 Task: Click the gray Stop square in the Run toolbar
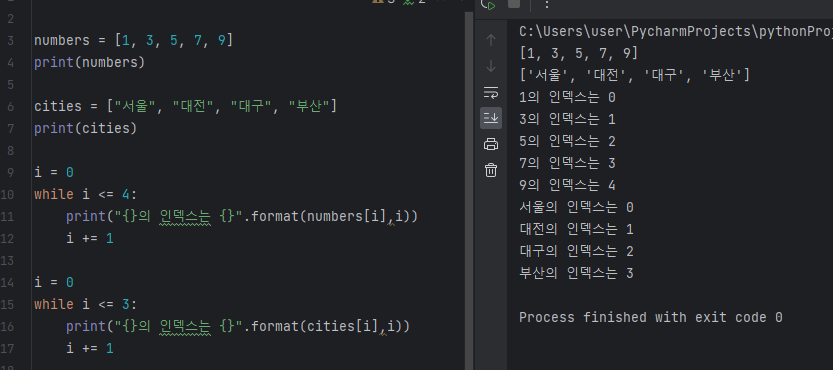[x=514, y=4]
